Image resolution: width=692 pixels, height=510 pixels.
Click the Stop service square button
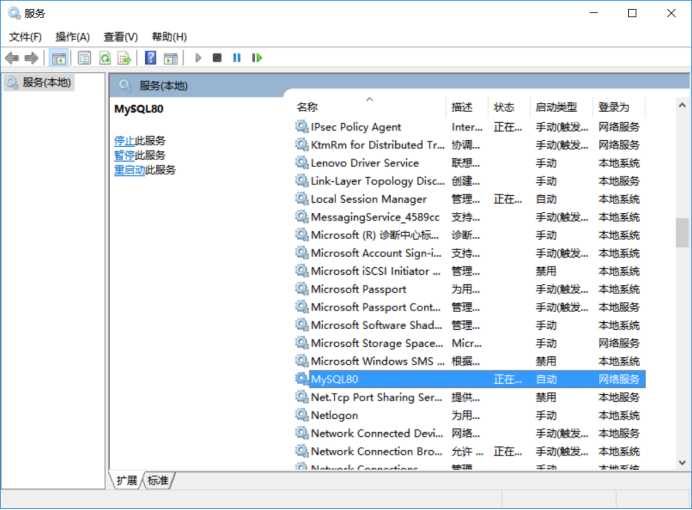[217, 58]
